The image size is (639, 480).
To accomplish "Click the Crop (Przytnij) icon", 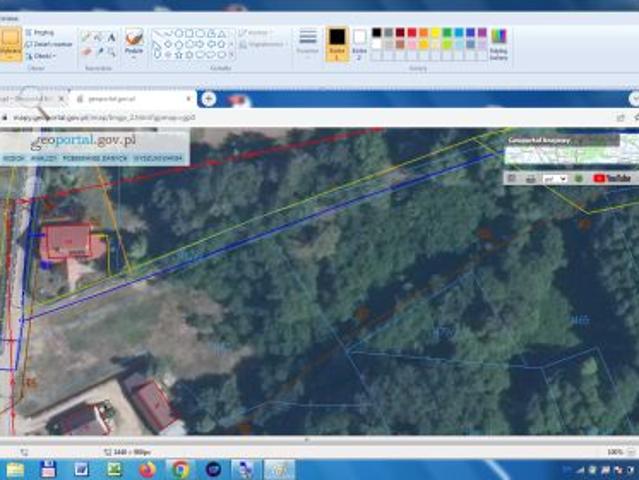I will [x=29, y=33].
